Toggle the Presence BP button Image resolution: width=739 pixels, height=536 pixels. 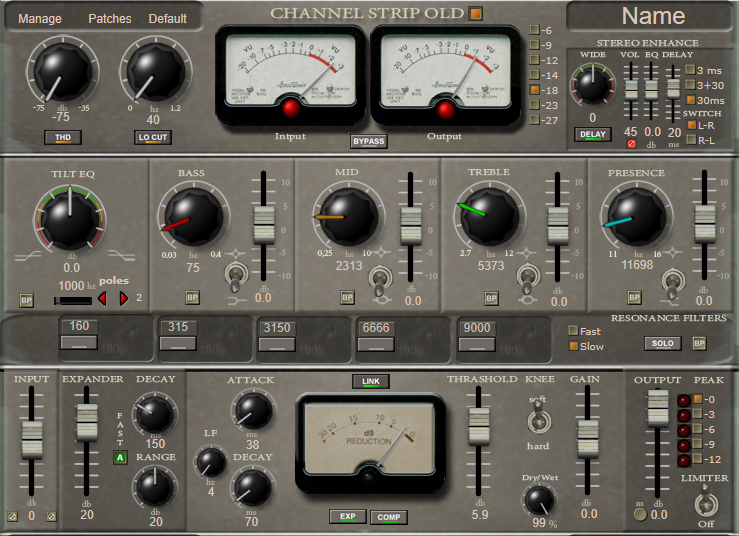pos(634,297)
